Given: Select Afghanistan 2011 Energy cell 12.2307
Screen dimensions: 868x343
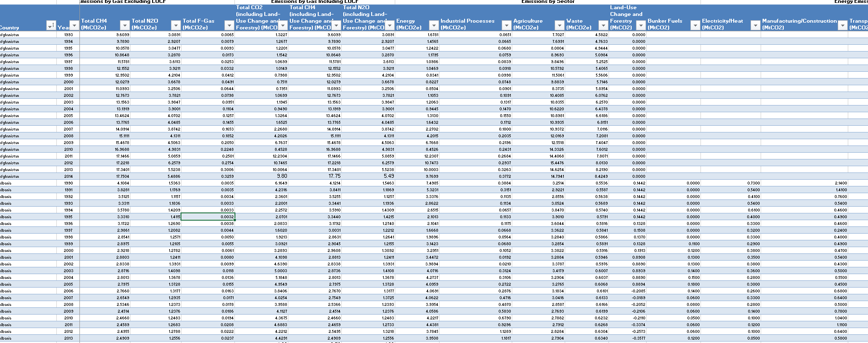Looking at the screenshot, I should (x=417, y=156).
